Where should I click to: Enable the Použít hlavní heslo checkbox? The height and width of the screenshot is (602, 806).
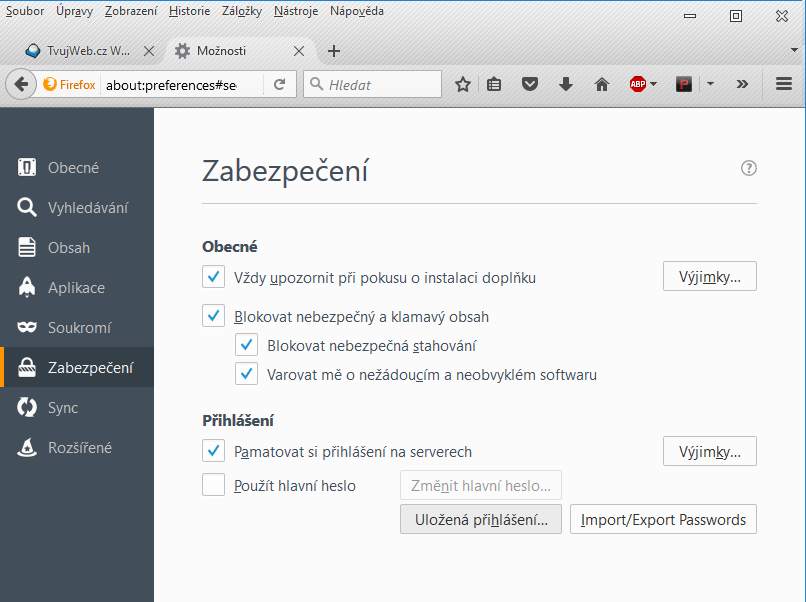(213, 486)
